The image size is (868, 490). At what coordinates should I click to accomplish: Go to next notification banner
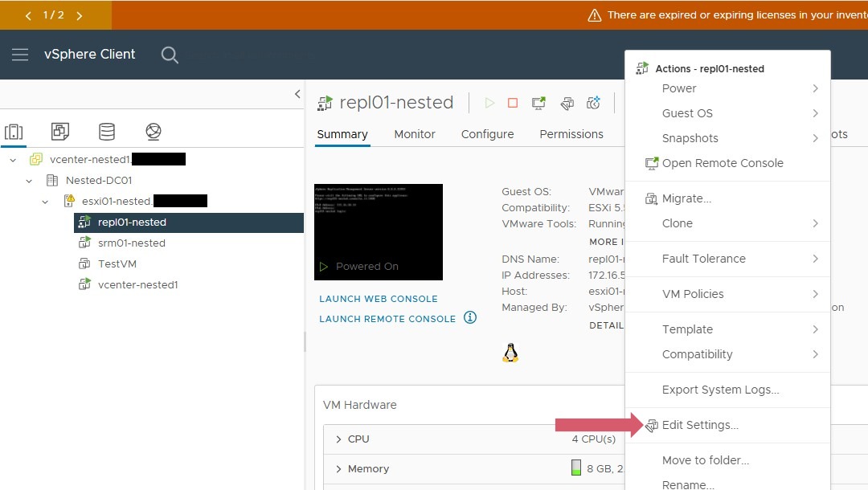coord(79,15)
